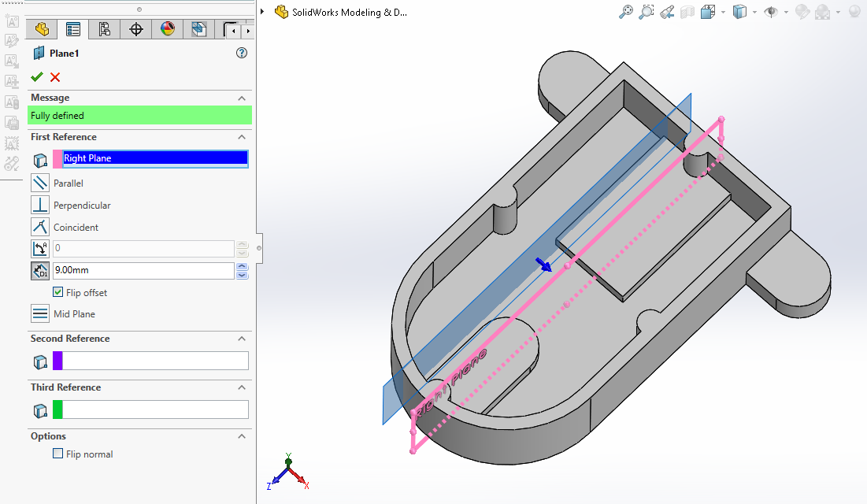
Task: Switch to the ConfigurationManager tab
Action: click(105, 30)
